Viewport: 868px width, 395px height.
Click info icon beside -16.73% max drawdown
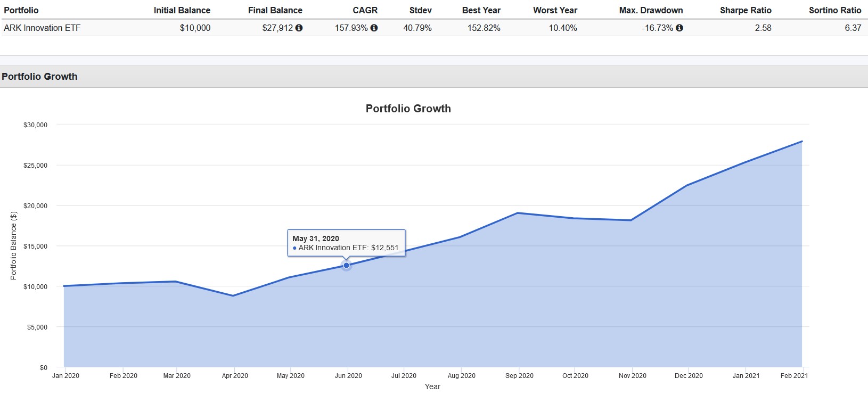coord(679,28)
